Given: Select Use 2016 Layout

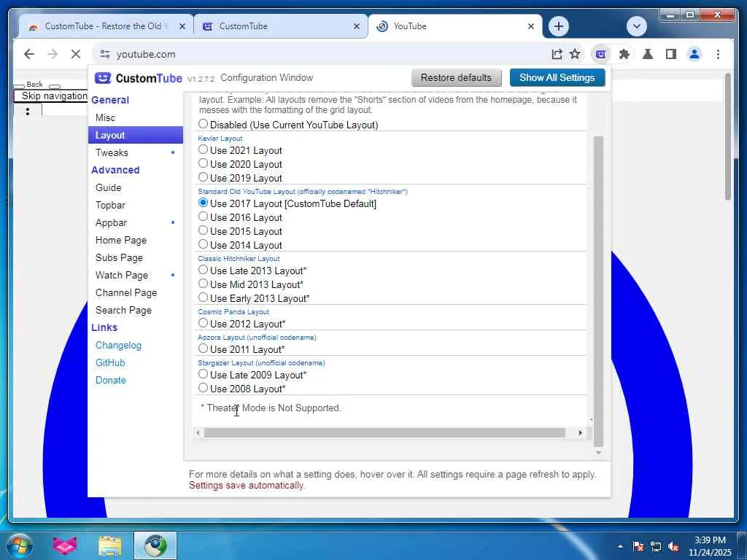Looking at the screenshot, I should (x=203, y=217).
